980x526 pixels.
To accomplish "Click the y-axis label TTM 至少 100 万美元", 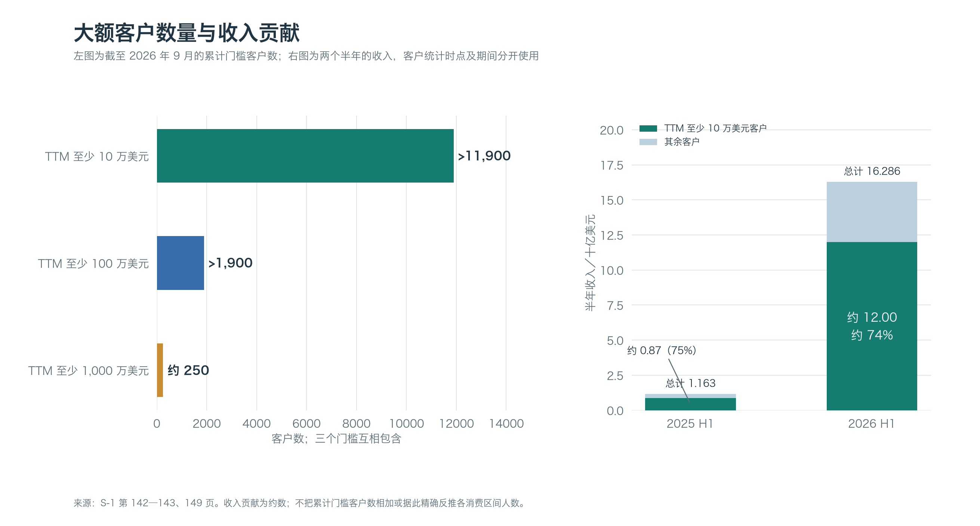I will pos(93,264).
